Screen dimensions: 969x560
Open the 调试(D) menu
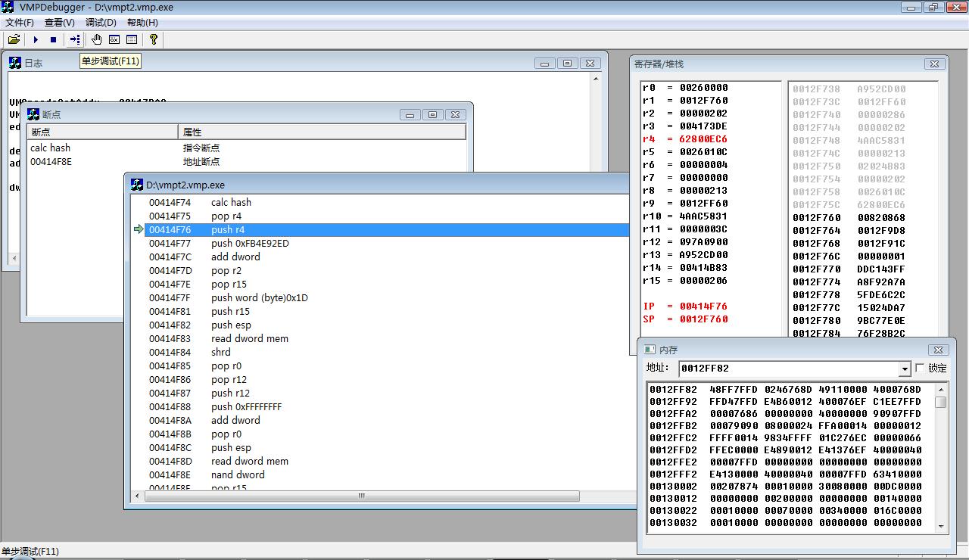pyautogui.click(x=101, y=23)
